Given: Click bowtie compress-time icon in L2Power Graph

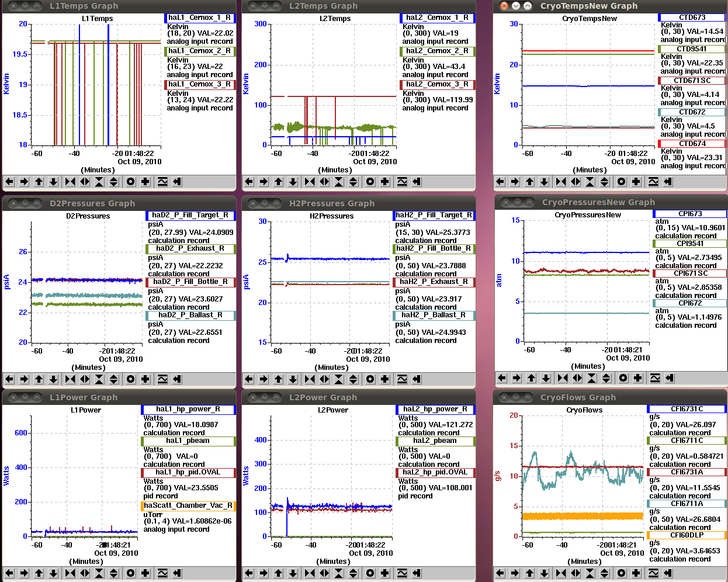Looking at the screenshot, I should [x=310, y=573].
